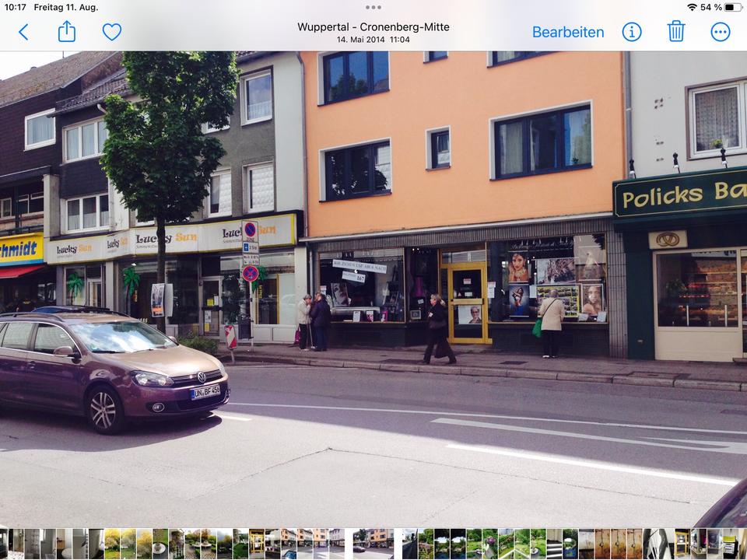Image resolution: width=747 pixels, height=560 pixels.
Task: Tap the date subtitle 14. Mai 2014
Action: (373, 40)
